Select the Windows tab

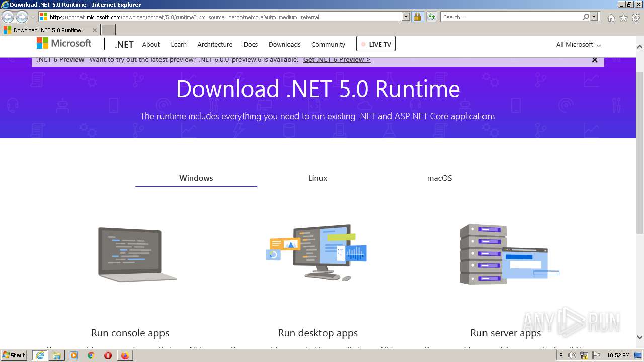(x=196, y=178)
